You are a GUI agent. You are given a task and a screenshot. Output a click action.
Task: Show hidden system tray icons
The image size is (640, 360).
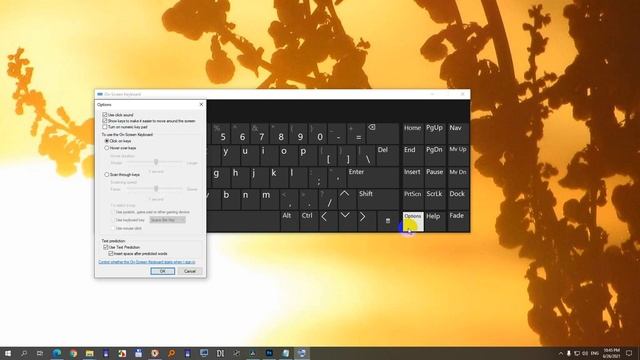(561, 353)
